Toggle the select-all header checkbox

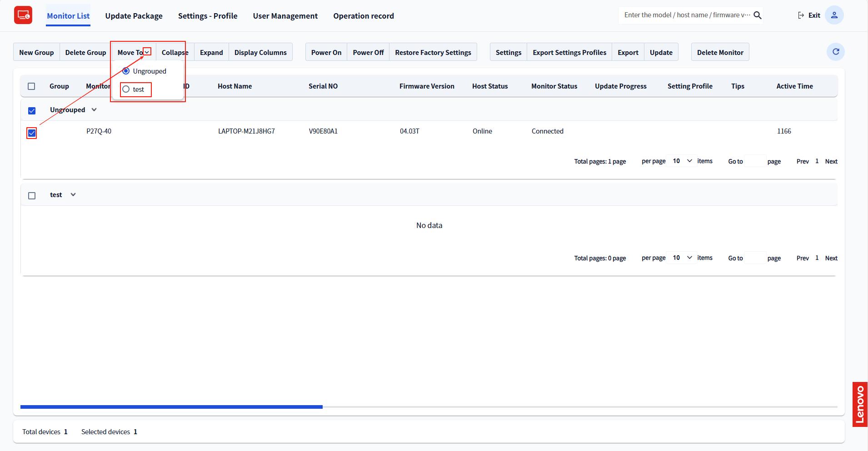31,86
